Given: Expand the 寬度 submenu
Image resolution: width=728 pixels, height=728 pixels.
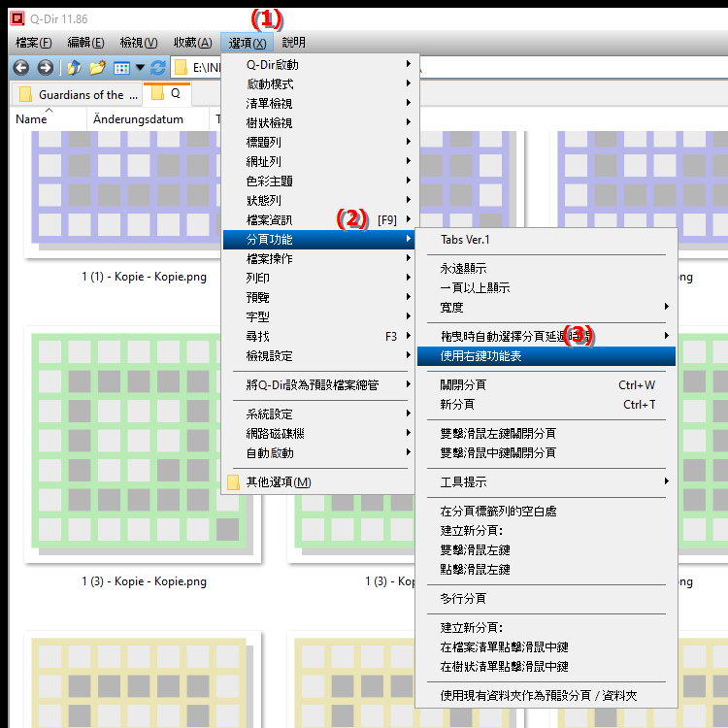Looking at the screenshot, I should (x=546, y=308).
